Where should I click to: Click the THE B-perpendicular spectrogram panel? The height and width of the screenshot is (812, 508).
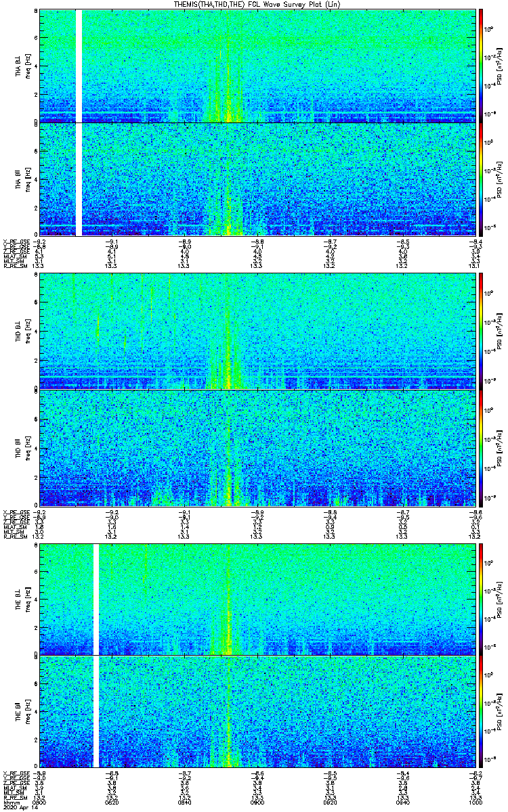257,599
